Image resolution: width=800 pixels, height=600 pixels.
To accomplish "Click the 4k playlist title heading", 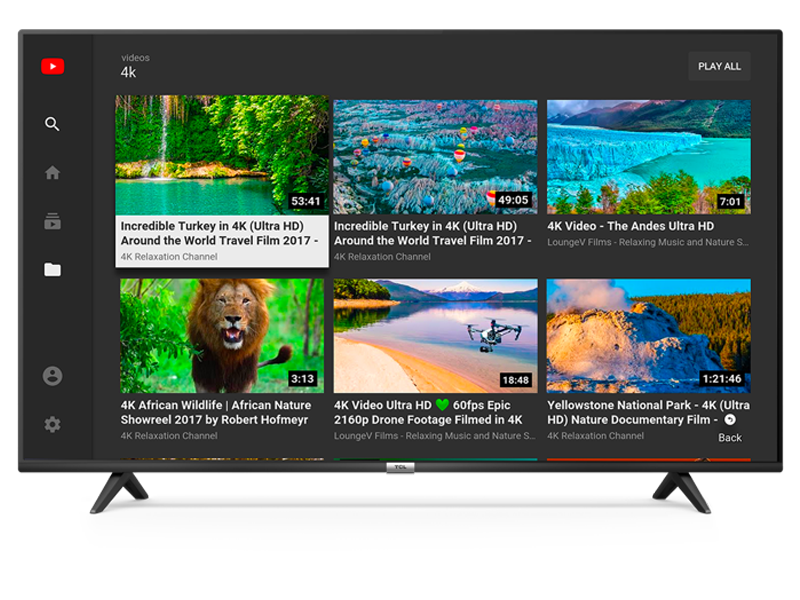I will (128, 73).
